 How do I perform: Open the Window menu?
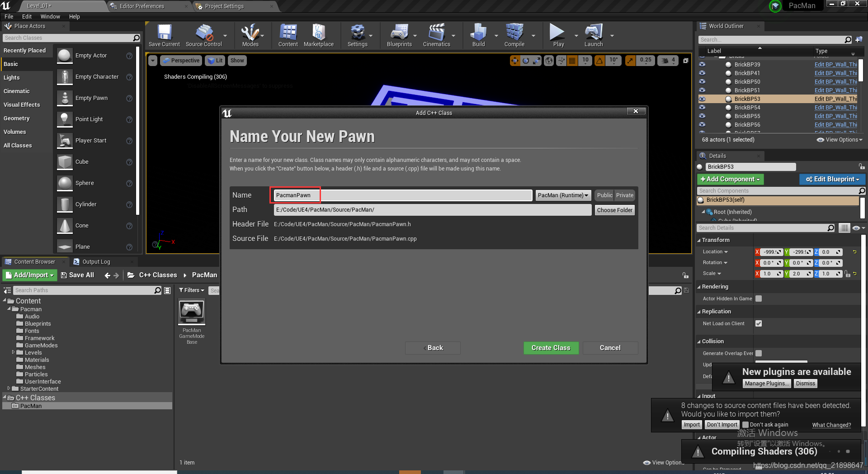coord(50,17)
